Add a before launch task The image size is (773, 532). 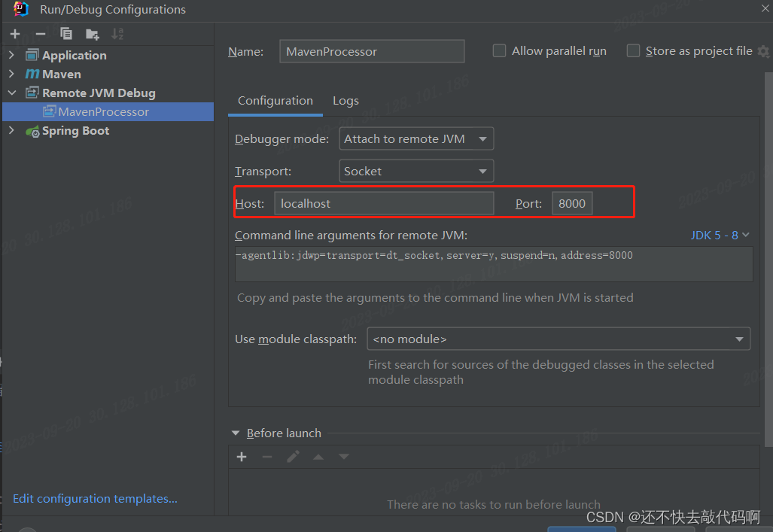(x=242, y=457)
